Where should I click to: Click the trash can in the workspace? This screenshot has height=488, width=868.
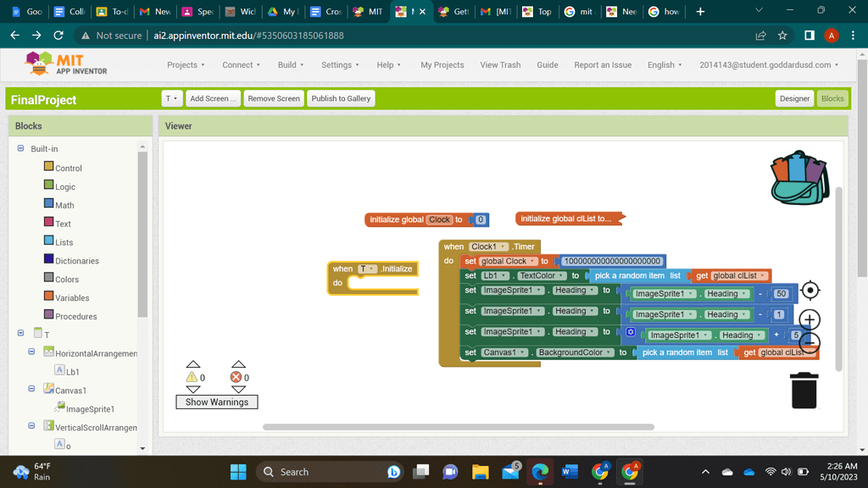coord(804,390)
